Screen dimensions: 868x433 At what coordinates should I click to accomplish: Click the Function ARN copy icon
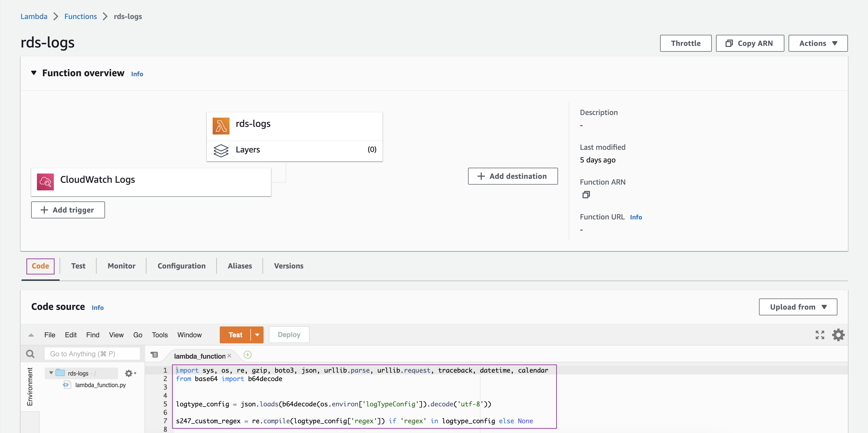tap(586, 195)
